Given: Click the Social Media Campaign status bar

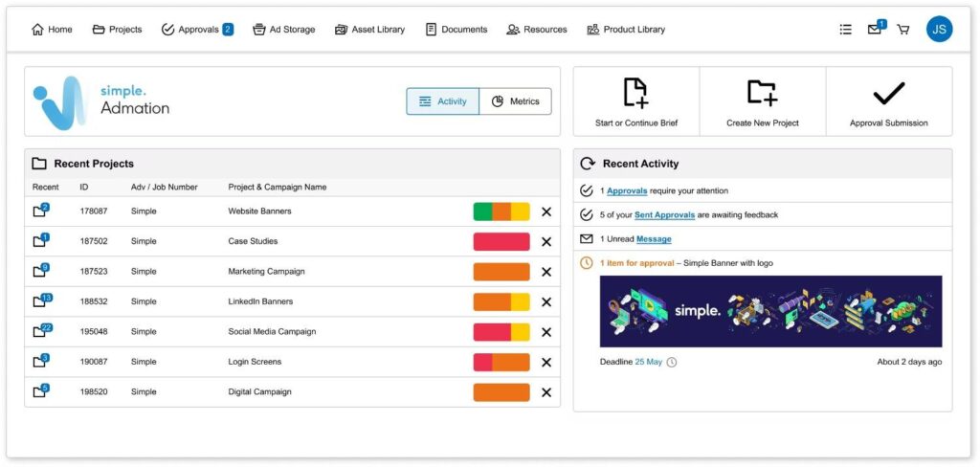Looking at the screenshot, I should click(x=501, y=332).
